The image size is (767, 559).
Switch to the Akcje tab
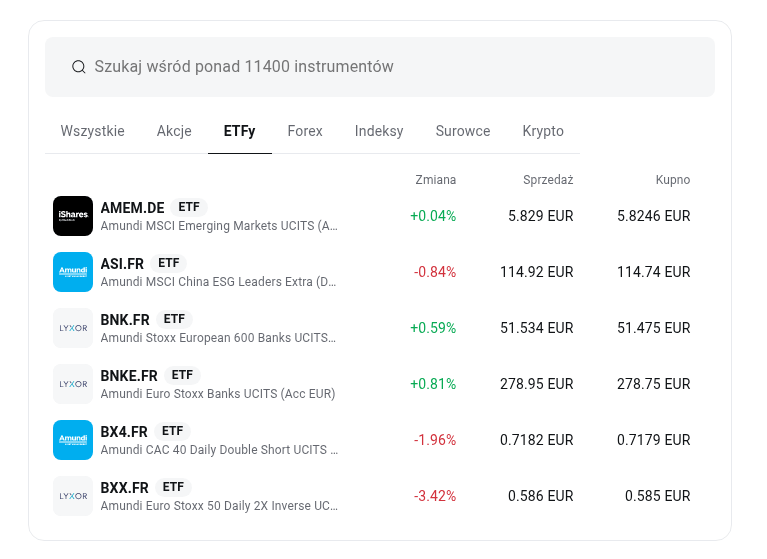point(174,131)
